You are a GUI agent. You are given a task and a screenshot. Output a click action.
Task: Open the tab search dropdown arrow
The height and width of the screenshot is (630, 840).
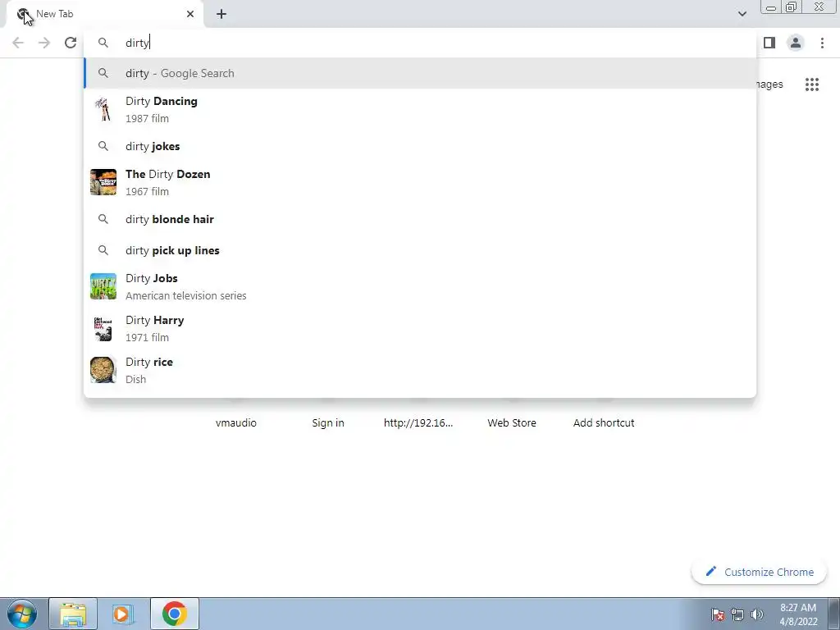(742, 14)
